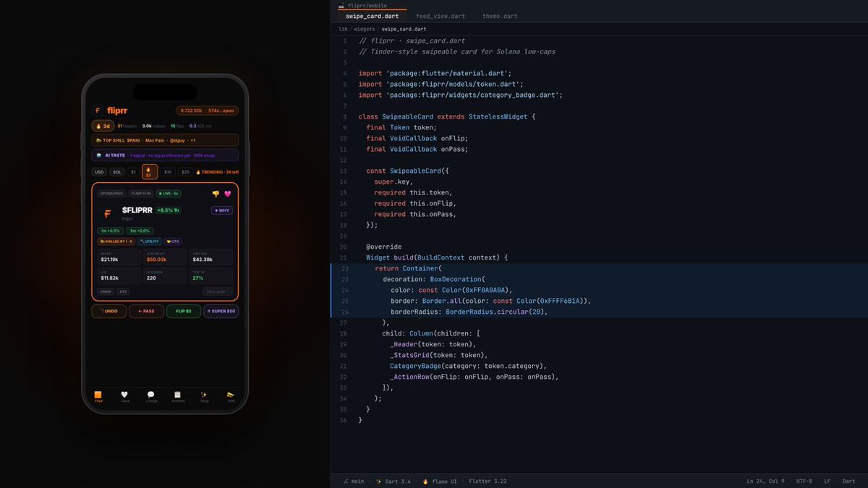
Task: Tap the pink heart icon on the card
Action: [x=228, y=194]
